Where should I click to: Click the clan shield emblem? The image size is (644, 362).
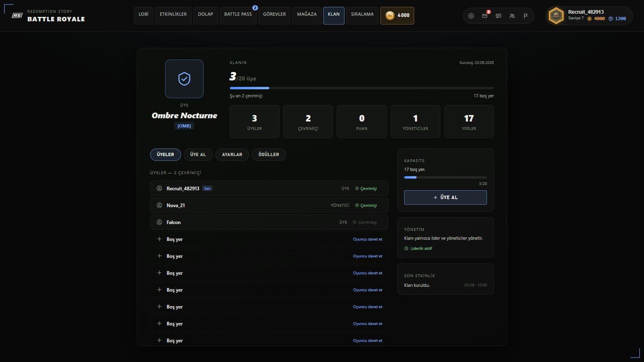(x=184, y=79)
